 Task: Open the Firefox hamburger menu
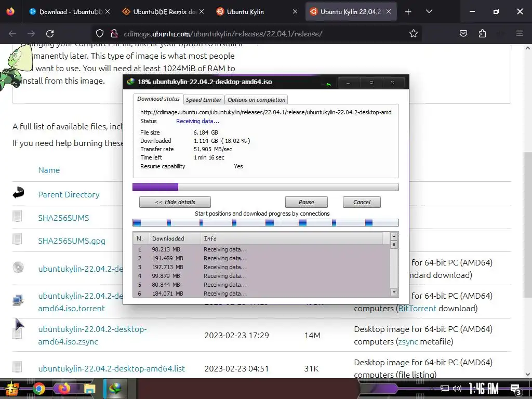point(520,34)
